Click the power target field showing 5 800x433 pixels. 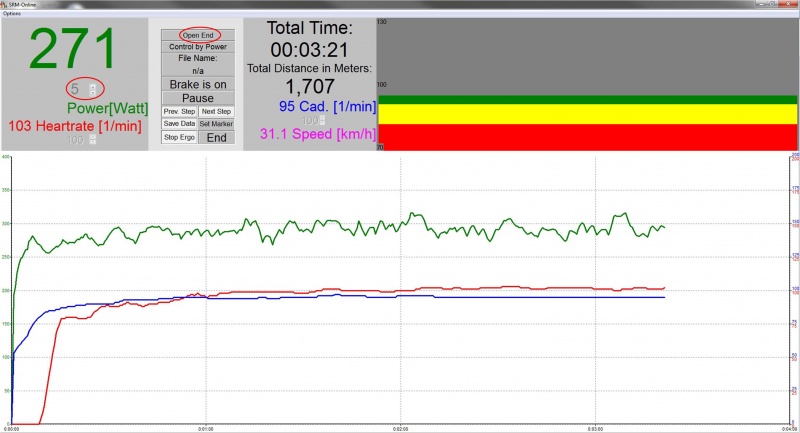76,89
